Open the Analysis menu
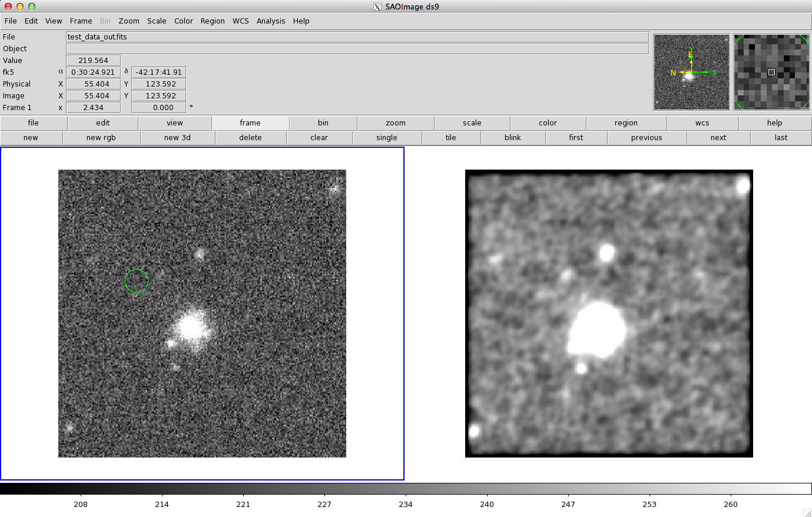 [x=271, y=21]
